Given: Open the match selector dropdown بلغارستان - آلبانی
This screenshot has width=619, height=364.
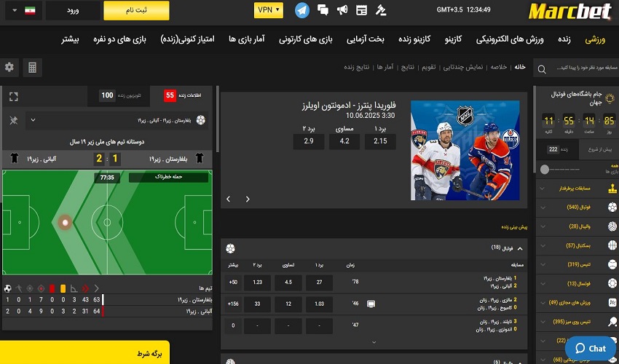Looking at the screenshot, I should point(117,120).
